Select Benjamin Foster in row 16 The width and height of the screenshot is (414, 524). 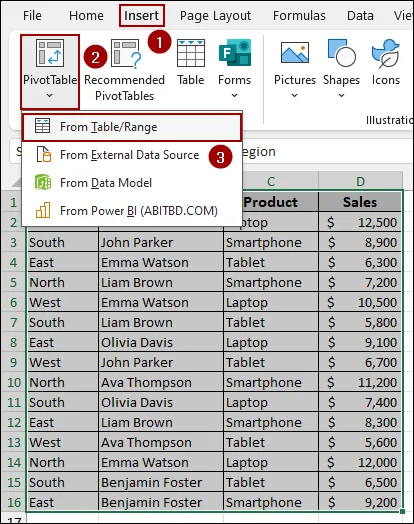[161, 502]
